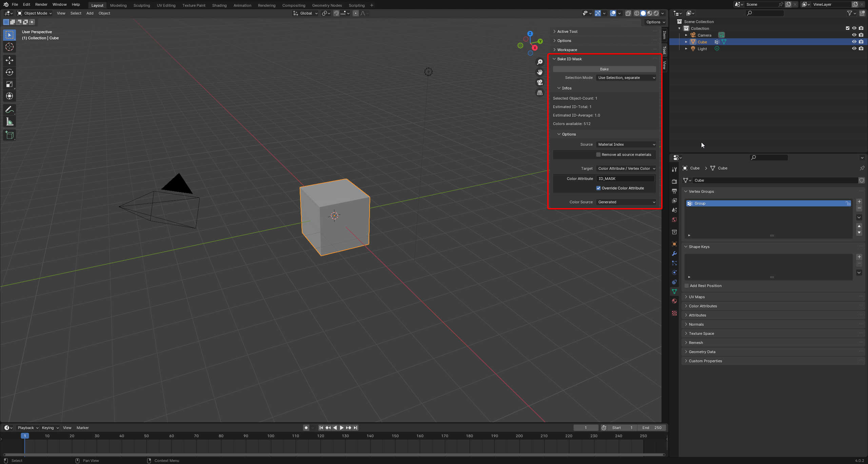
Task: Select the Move tool in toolbar
Action: point(9,60)
